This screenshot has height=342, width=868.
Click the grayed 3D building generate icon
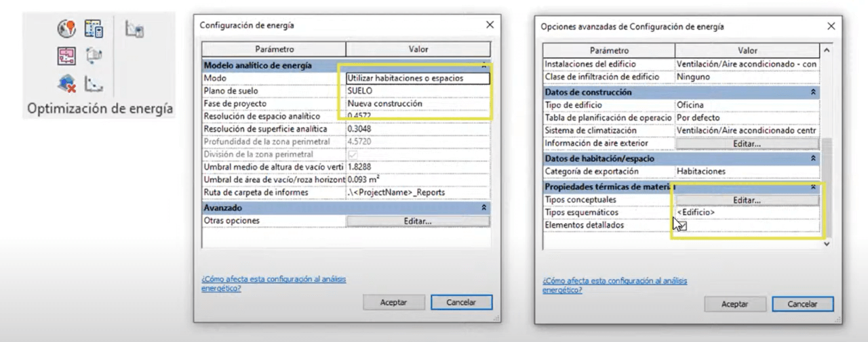(x=94, y=56)
